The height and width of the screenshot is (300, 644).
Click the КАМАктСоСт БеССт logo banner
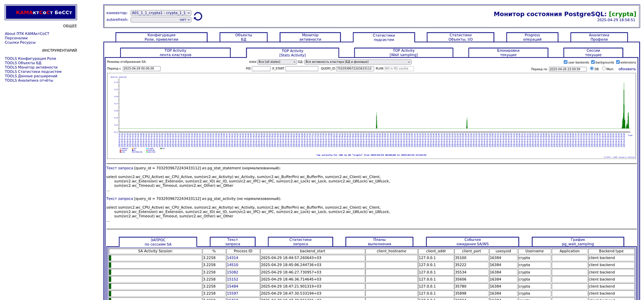tap(41, 12)
